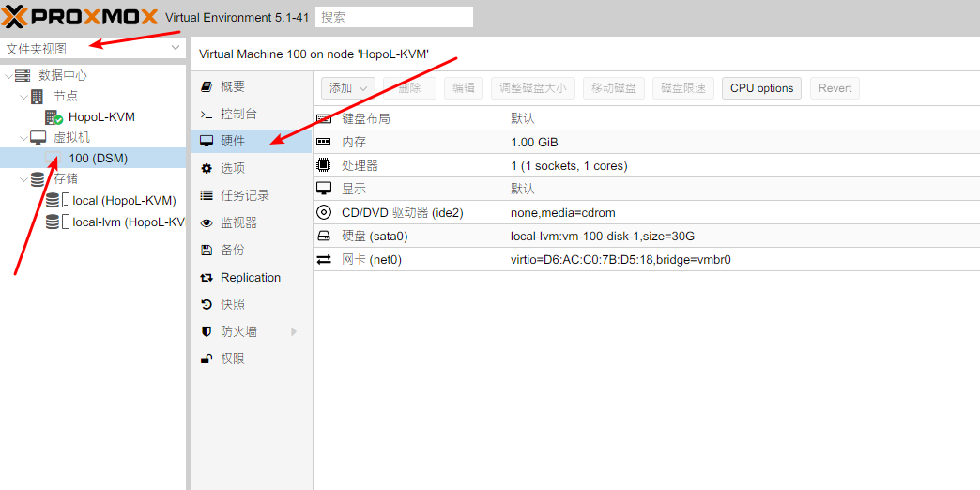The image size is (980, 490).
Task: Click the 删除 remove button
Action: pos(409,88)
